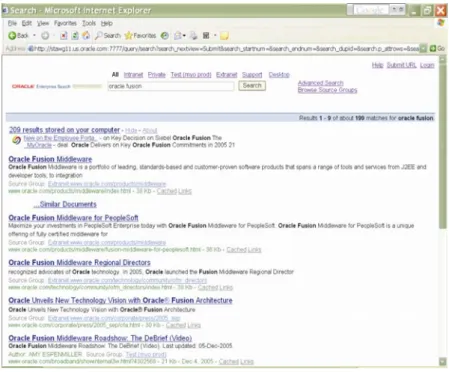Open Oracle Unveils New Technology Vision result

pos(120,300)
